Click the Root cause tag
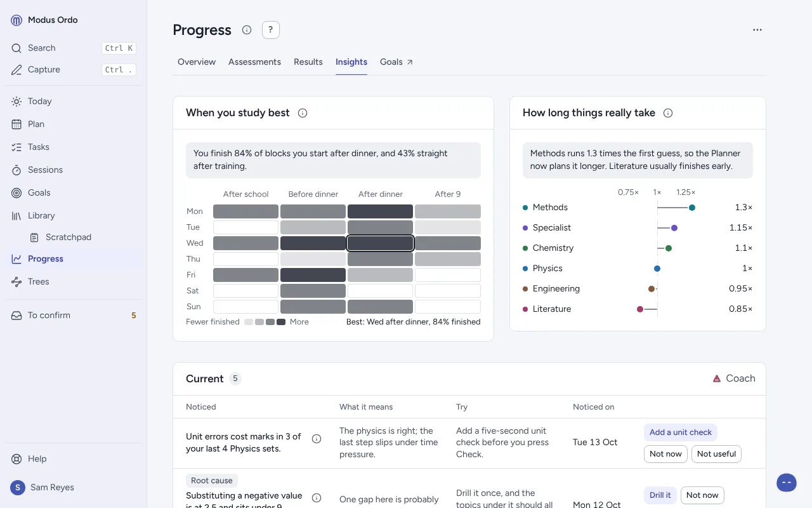The width and height of the screenshot is (812, 508). [x=212, y=481]
